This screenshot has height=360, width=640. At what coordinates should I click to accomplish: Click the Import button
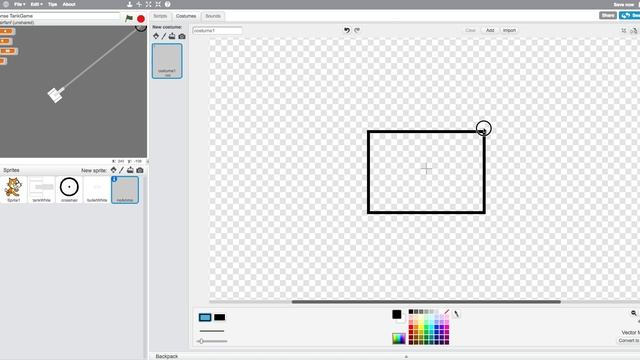(509, 30)
